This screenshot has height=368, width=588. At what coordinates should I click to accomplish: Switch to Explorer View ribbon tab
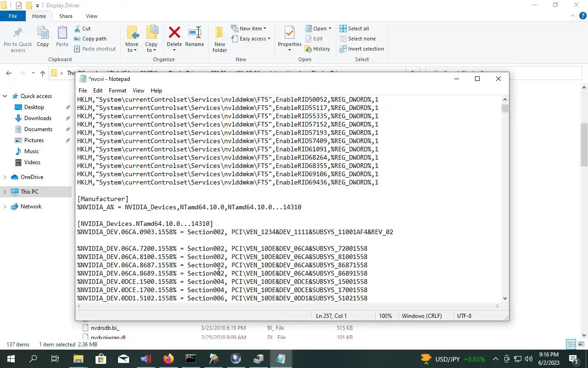[91, 16]
